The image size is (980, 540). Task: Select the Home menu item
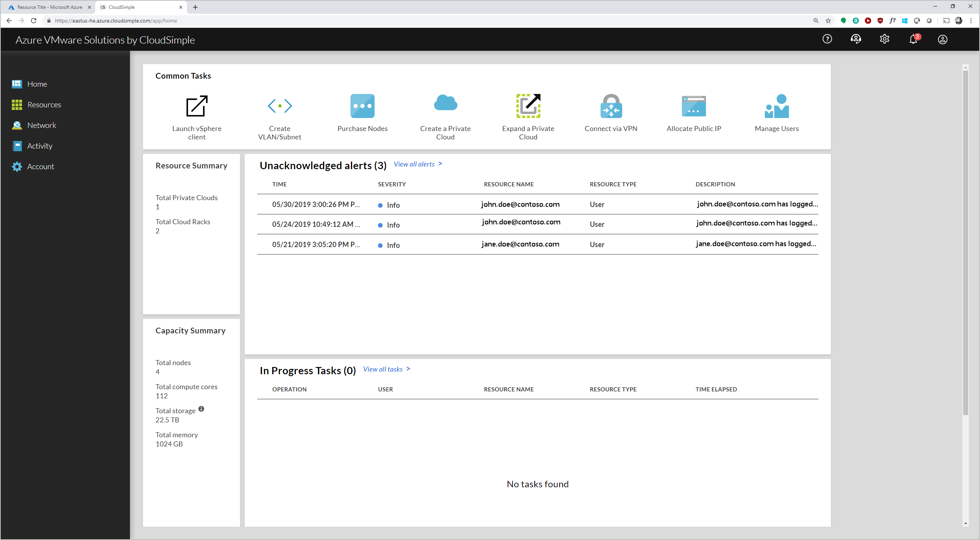click(x=37, y=83)
